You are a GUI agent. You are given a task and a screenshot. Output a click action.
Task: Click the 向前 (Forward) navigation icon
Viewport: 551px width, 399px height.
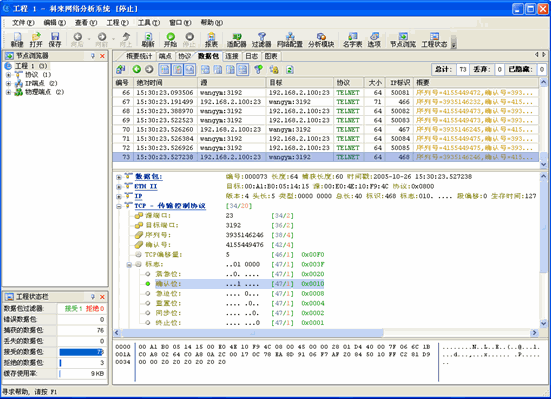coord(102,40)
